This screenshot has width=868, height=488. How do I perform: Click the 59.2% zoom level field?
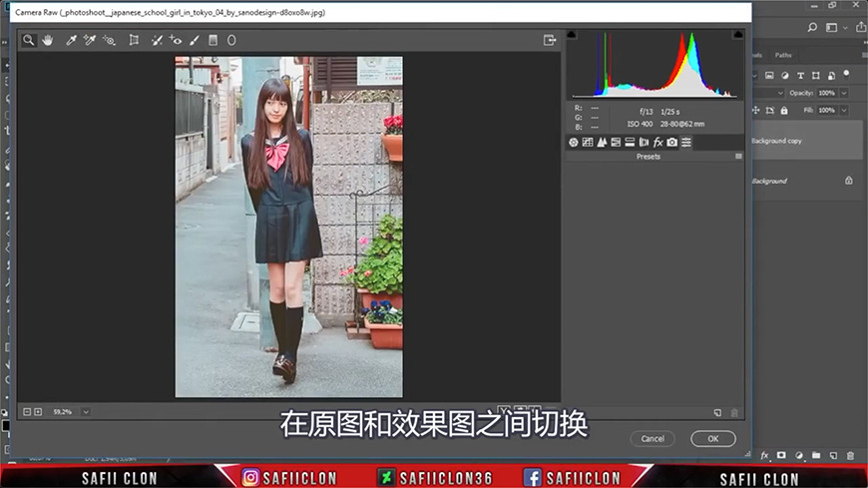tap(63, 411)
